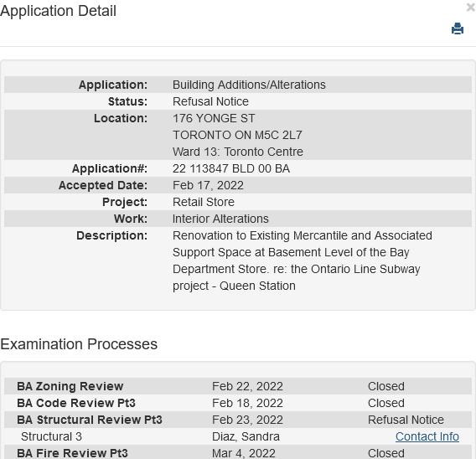476x459 pixels.
Task: Click the Accepted Date value Feb 17, 2022
Action: point(208,185)
